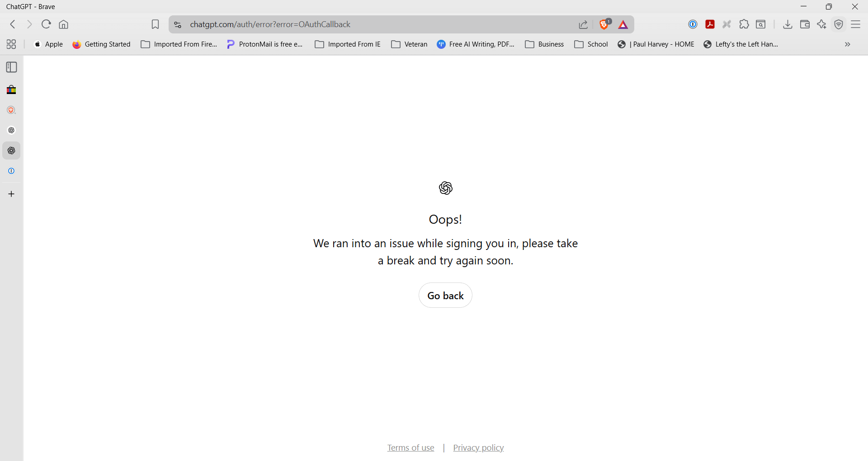Open the Veteran bookmarks folder
The width and height of the screenshot is (868, 461).
point(409,44)
